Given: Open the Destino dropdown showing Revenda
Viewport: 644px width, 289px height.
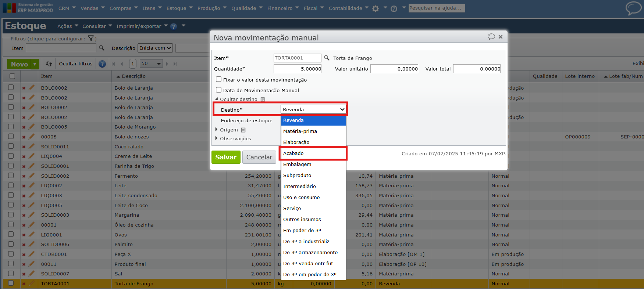Looking at the screenshot, I should [x=313, y=109].
